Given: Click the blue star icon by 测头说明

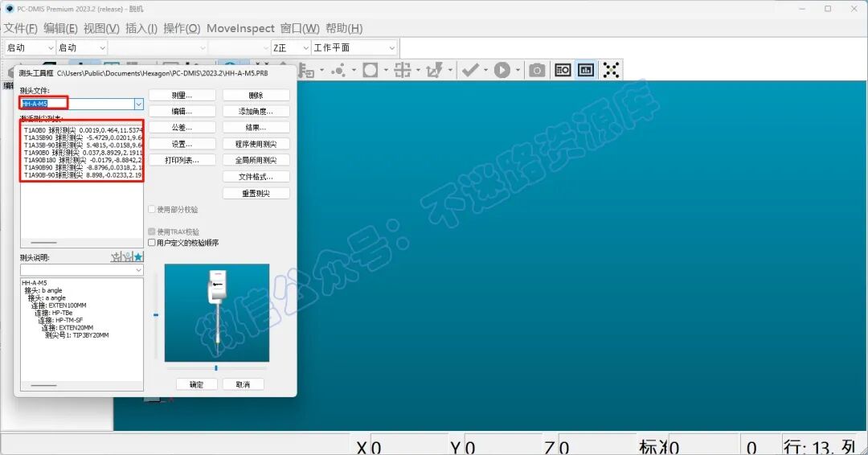Looking at the screenshot, I should coord(138,256).
